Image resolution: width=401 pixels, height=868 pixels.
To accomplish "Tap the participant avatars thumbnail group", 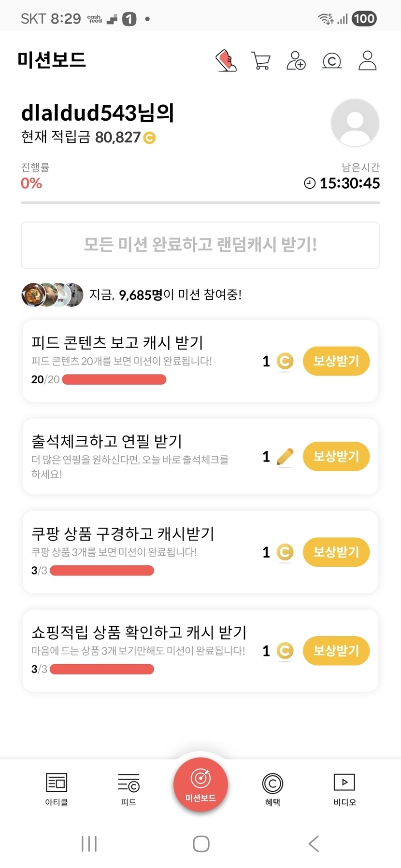I will (52, 294).
